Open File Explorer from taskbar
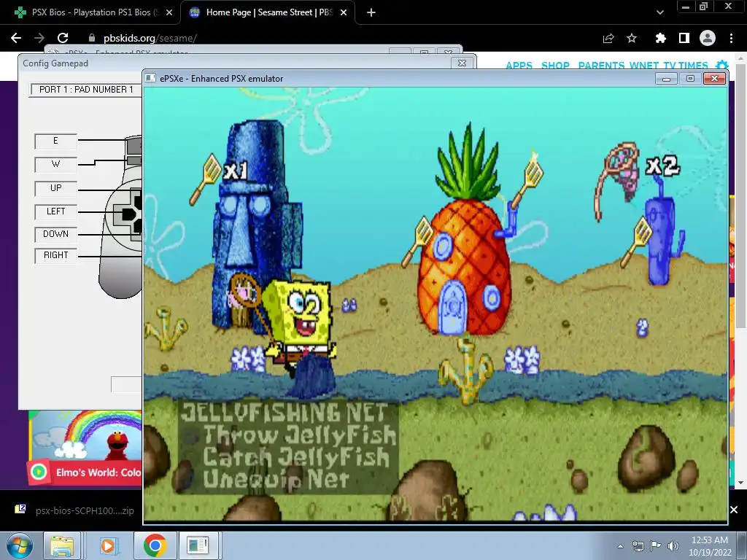The width and height of the screenshot is (747, 560). pos(63,545)
